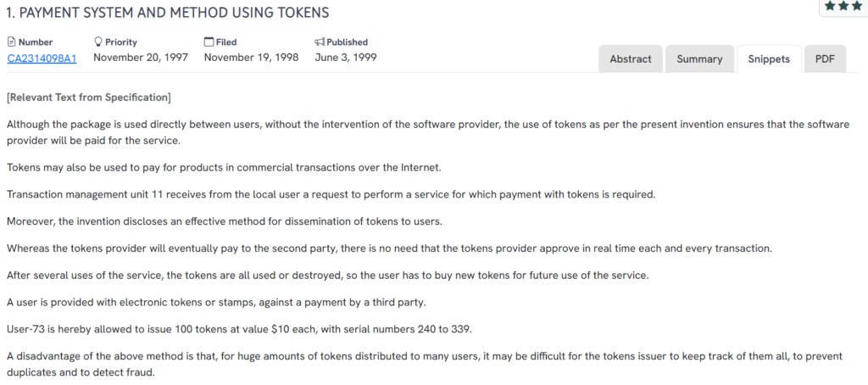Open patent number CA2314098A1 link
The width and height of the screenshot is (868, 385).
42,58
